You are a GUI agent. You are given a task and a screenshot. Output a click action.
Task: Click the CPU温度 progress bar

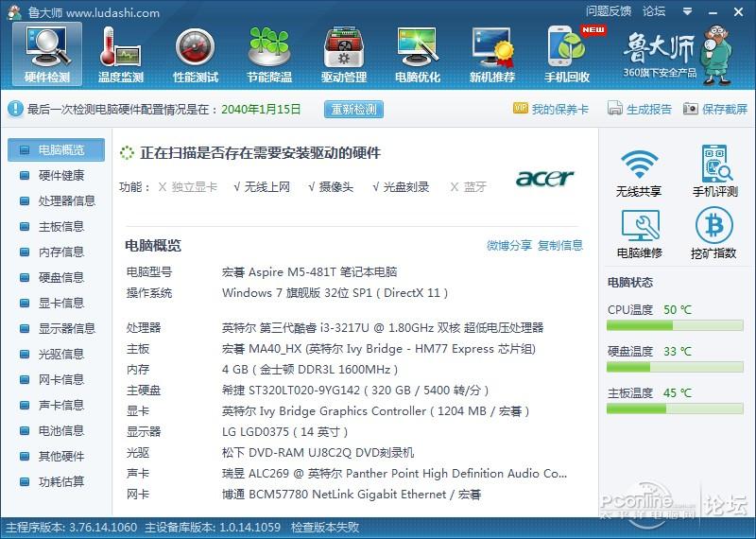(675, 326)
